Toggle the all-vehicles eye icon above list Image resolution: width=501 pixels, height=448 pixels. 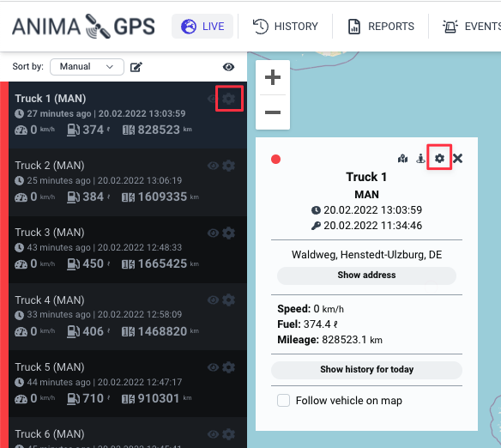coord(228,67)
